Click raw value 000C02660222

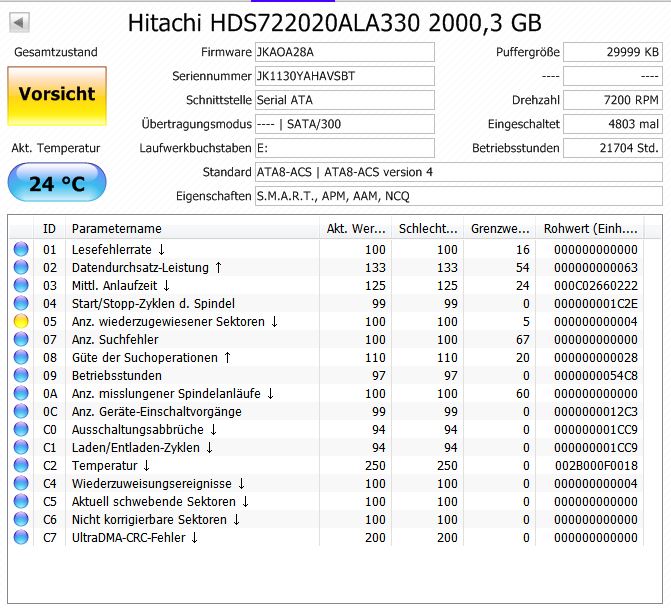[x=596, y=286]
